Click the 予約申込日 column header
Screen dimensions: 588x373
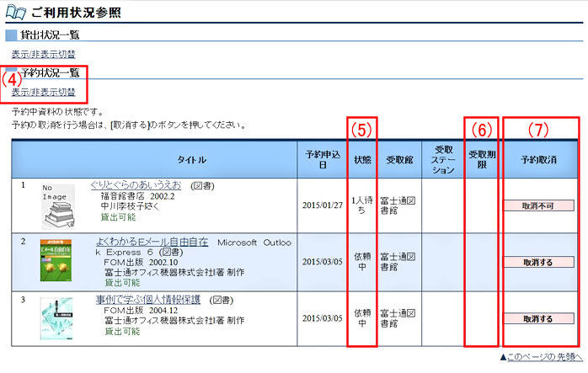click(323, 158)
